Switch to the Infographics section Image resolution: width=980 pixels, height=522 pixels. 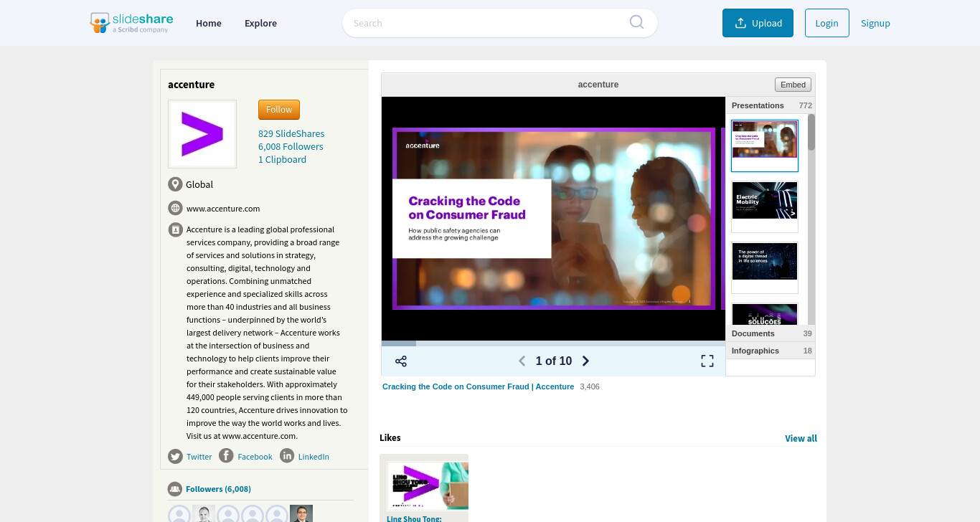click(x=771, y=351)
